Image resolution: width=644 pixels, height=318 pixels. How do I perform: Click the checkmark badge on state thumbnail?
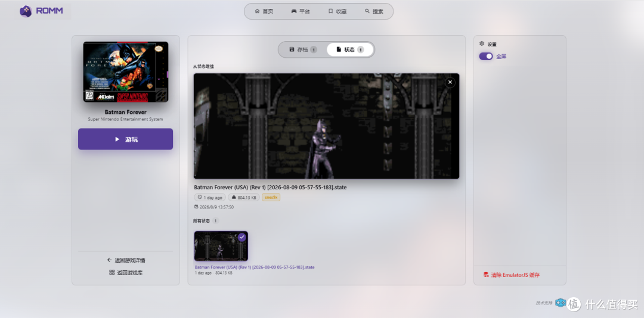(x=242, y=237)
